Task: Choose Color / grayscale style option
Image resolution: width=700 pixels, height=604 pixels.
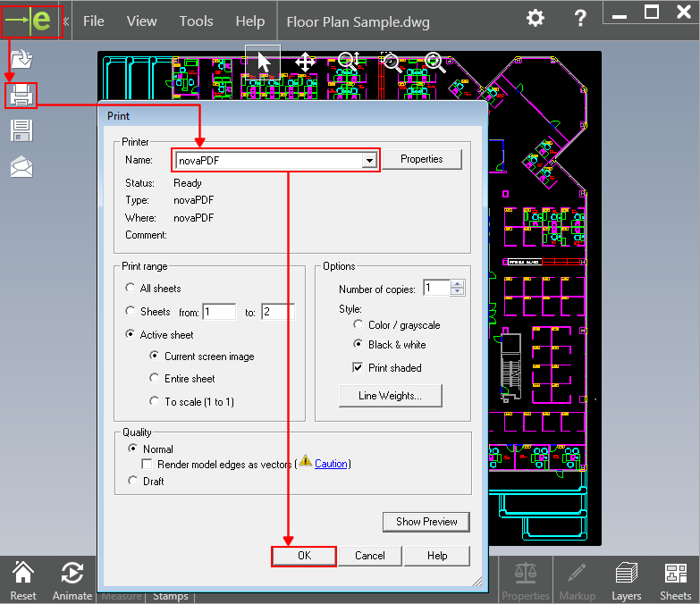Action: coord(358,325)
